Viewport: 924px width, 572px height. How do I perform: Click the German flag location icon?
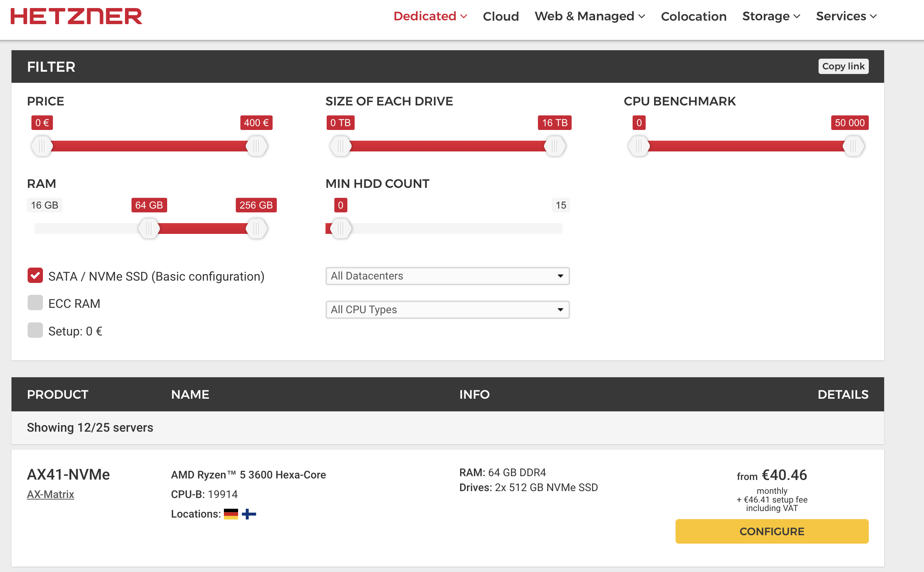pos(231,514)
